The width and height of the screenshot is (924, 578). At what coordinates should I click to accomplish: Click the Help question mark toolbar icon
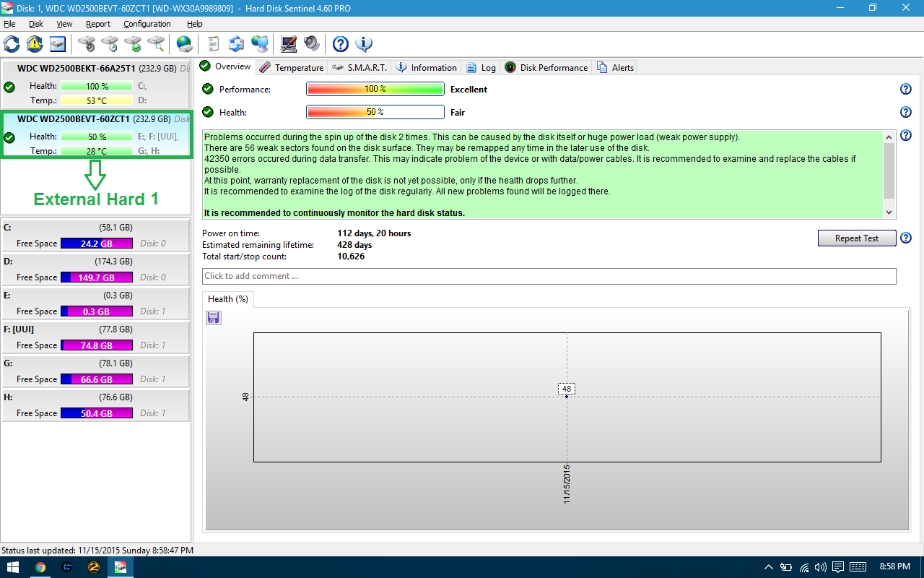[341, 44]
